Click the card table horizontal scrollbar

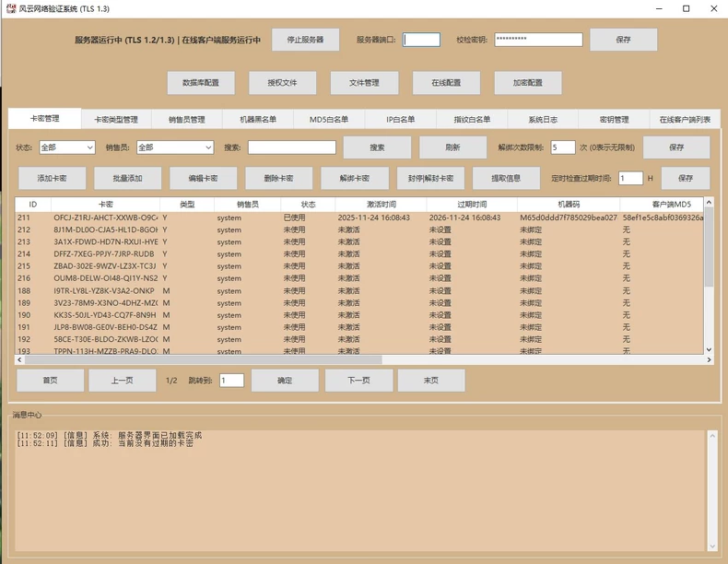(x=203, y=359)
